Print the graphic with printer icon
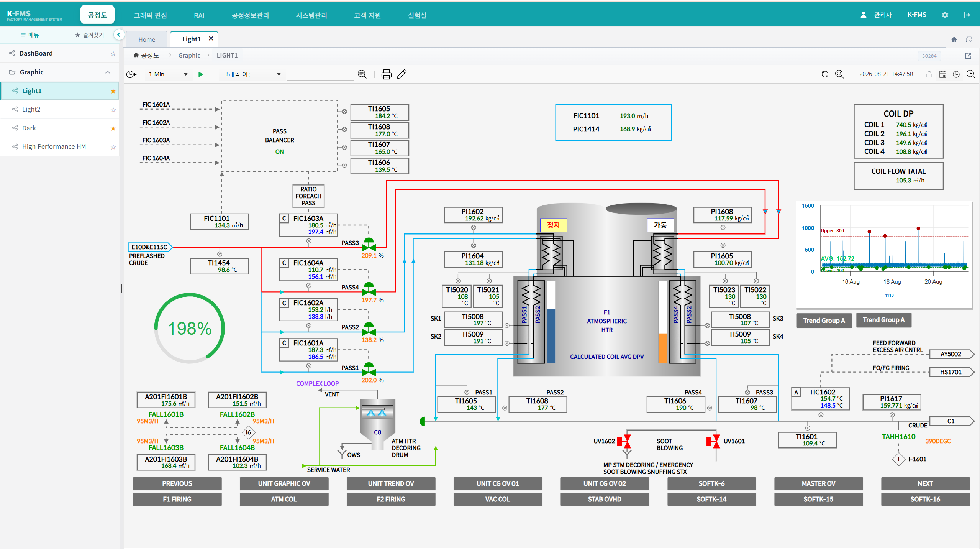Screen dimensions: 980x549 [x=386, y=74]
